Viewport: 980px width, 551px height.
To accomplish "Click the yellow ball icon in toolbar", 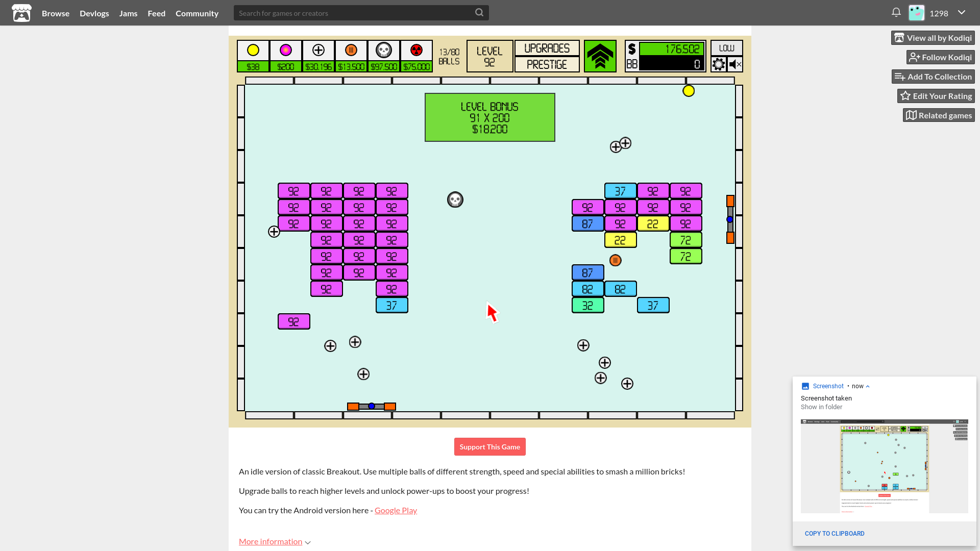I will pos(253,50).
